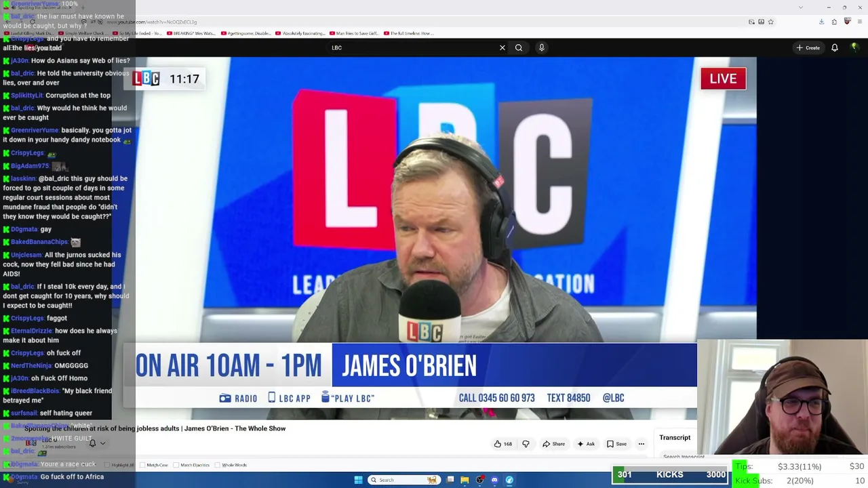Bookmark this page with the star icon
This screenshot has width=868, height=488.
(x=770, y=22)
